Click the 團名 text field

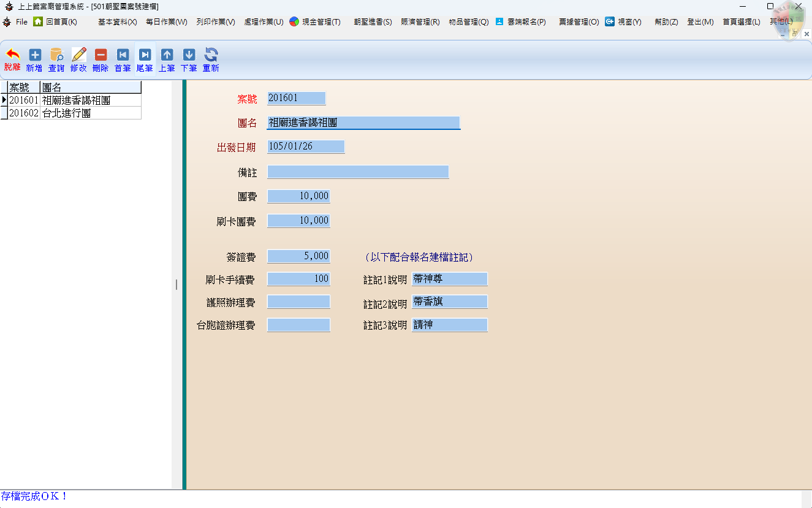pos(363,123)
